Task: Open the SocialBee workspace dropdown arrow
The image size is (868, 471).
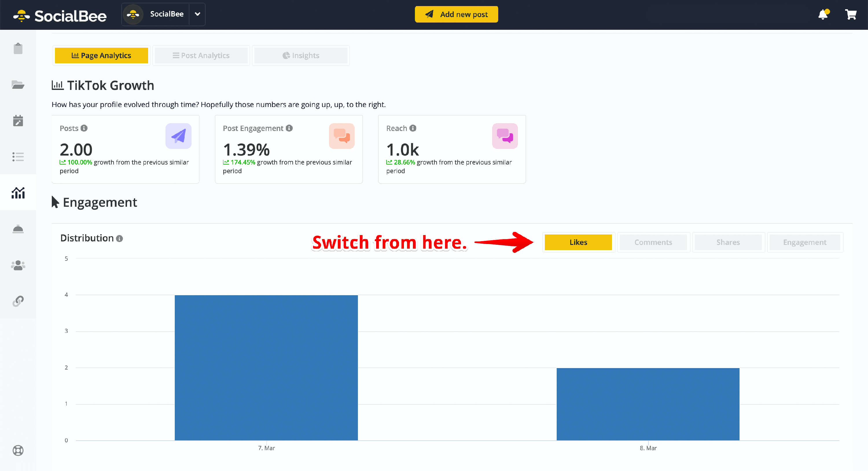Action: pos(197,14)
